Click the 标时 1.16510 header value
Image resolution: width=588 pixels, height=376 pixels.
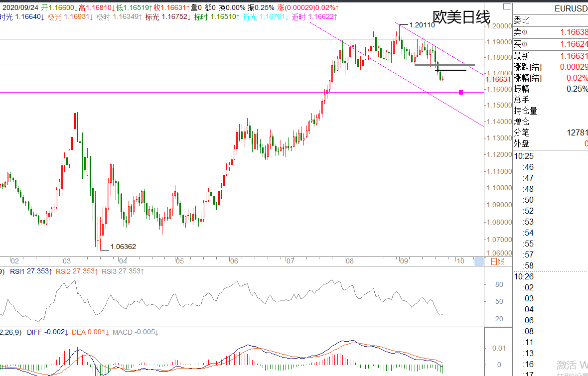[x=217, y=17]
